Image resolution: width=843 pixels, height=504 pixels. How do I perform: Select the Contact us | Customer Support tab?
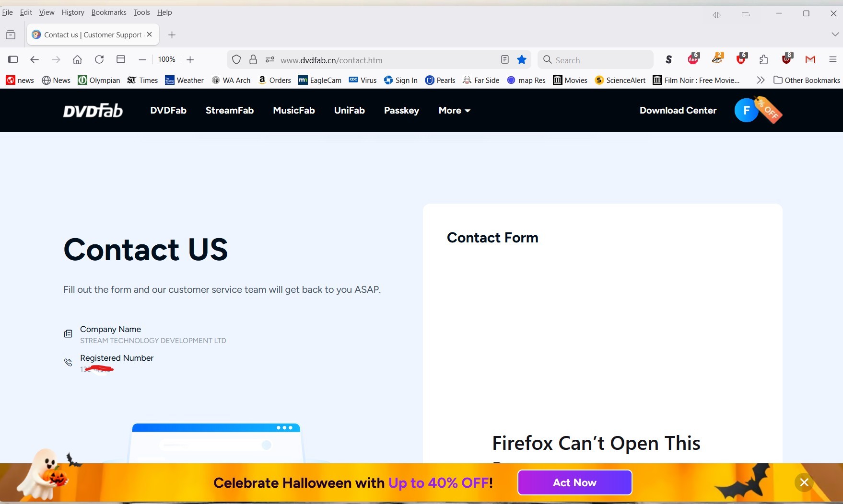93,34
